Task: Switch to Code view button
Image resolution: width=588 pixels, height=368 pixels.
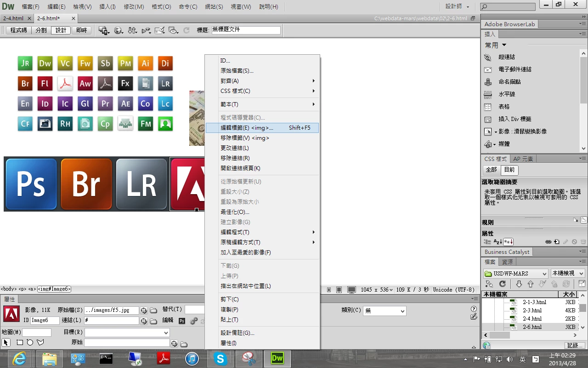Action: [x=18, y=30]
